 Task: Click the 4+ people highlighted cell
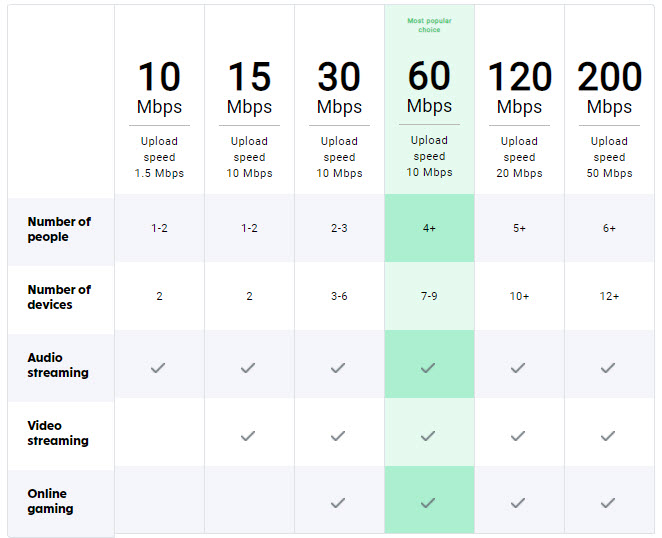428,228
